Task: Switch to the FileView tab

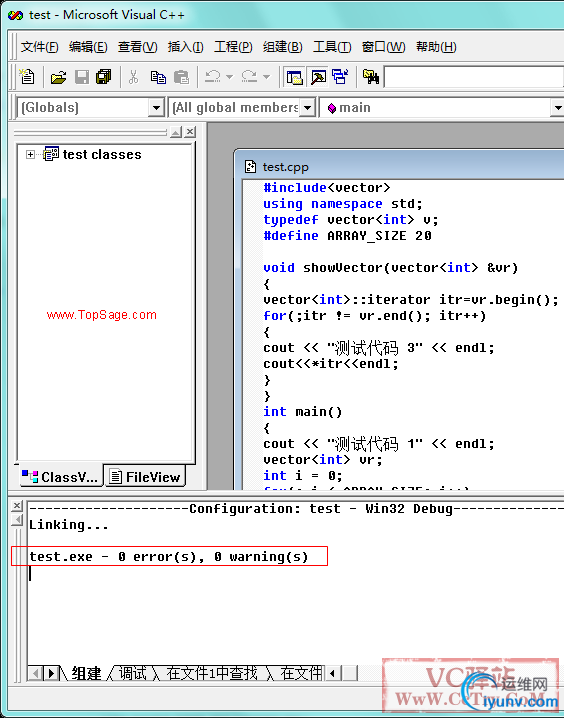Action: (146, 477)
